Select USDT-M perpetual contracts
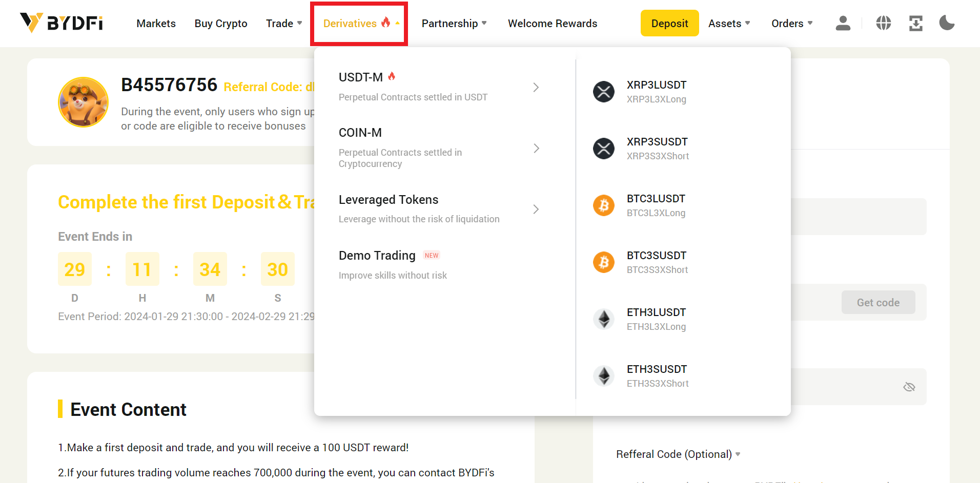Image resolution: width=980 pixels, height=483 pixels. (440, 87)
